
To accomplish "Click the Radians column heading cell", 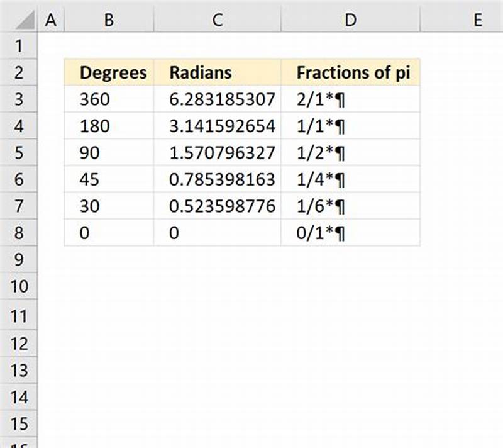I will (217, 72).
